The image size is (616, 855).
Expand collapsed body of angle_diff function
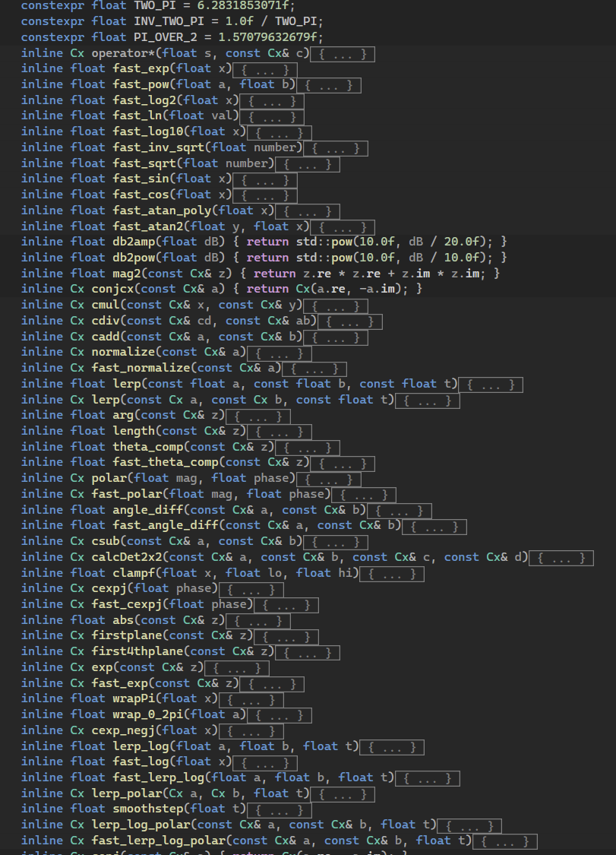tap(400, 511)
